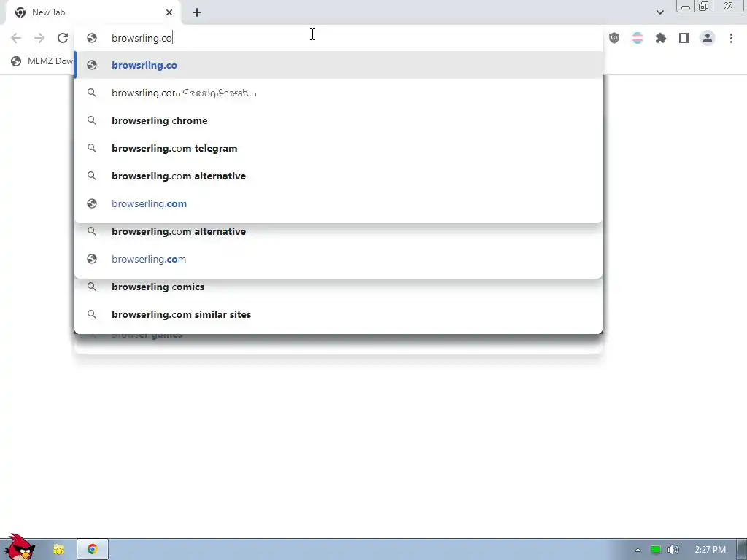Select suggestion browserling.com telegram

338,148
